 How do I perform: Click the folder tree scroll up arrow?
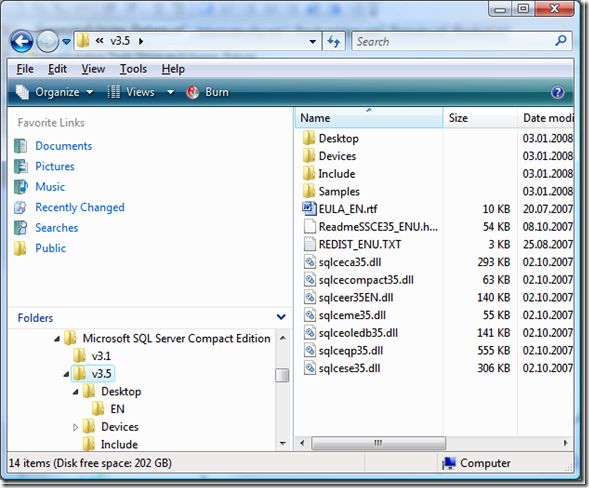(x=282, y=338)
